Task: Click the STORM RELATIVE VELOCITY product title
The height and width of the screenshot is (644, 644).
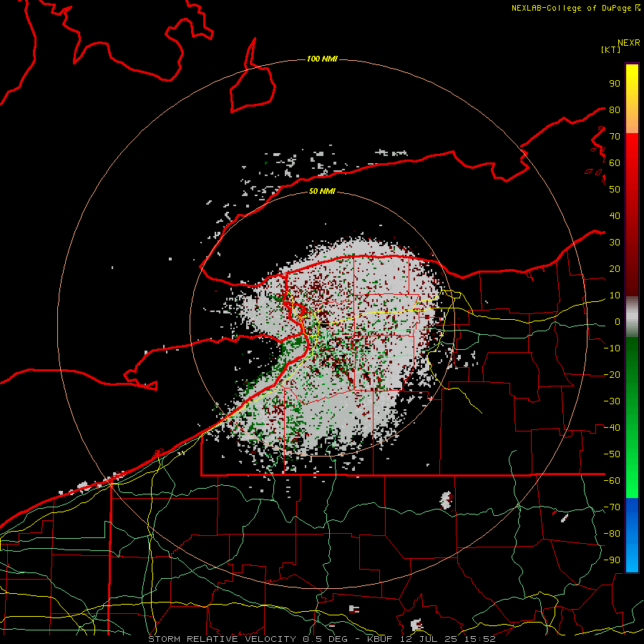Action: (222, 639)
